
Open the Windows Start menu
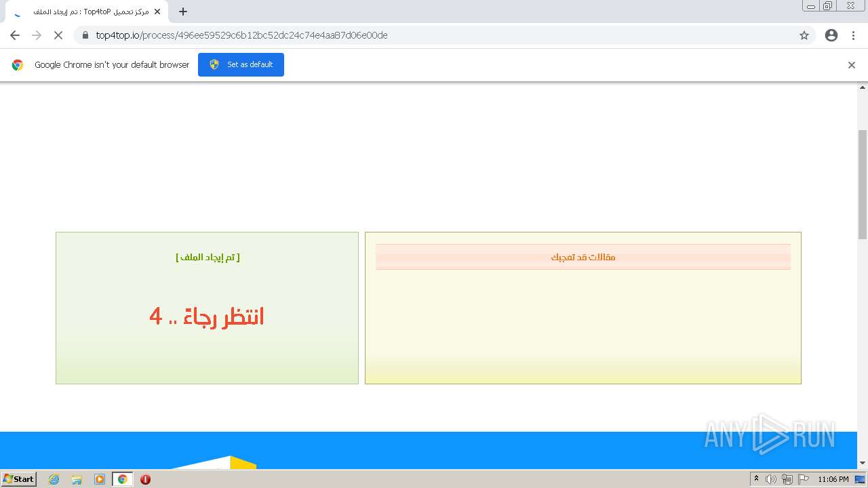[19, 479]
